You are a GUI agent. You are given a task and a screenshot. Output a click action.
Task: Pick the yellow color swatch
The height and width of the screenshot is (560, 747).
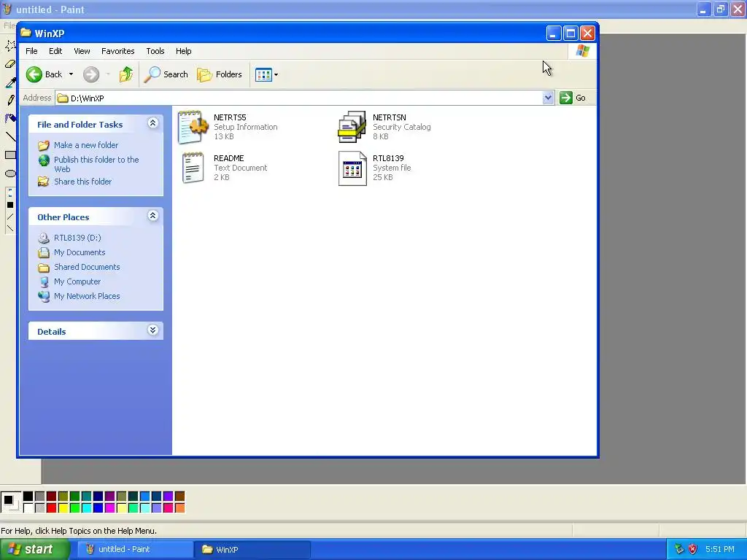63,508
